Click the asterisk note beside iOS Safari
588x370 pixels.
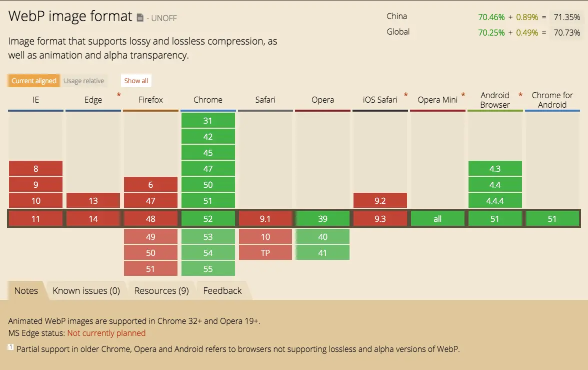tap(406, 95)
